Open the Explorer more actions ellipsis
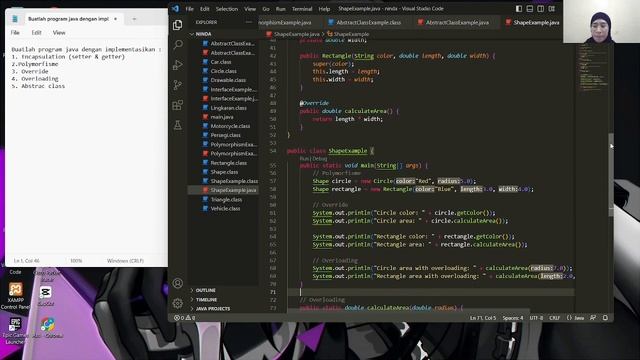Viewport: 640px width, 360px height. click(x=249, y=22)
